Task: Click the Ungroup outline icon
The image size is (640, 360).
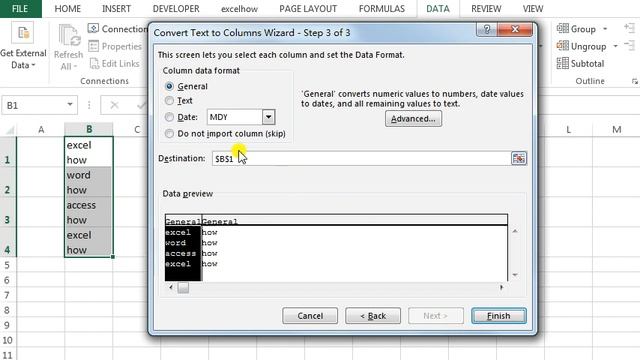Action: click(562, 46)
